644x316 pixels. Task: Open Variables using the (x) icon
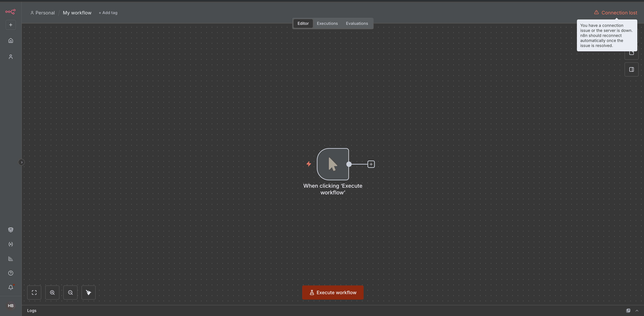tap(11, 244)
